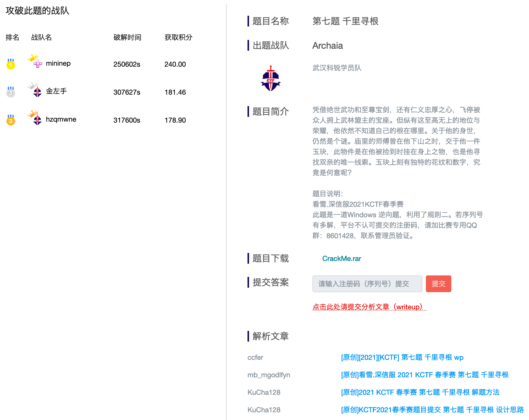
Task: Open KuCha128's 解题方法 article
Action: coord(420,392)
